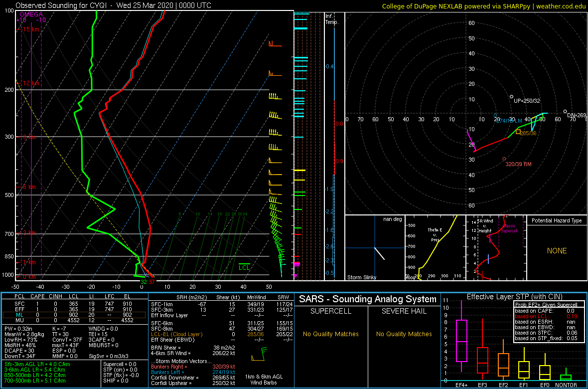
Task: Select the 'SARS - Sounding Analog System' heading
Action: point(368,299)
